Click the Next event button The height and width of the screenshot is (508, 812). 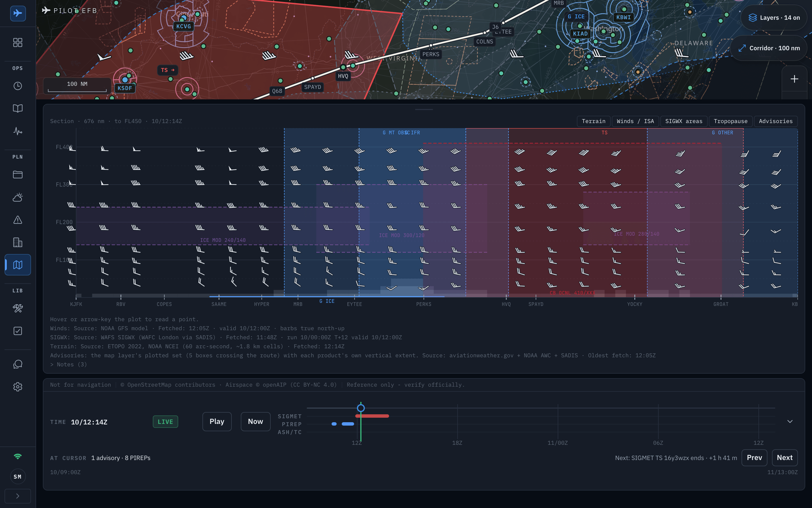[784, 457]
